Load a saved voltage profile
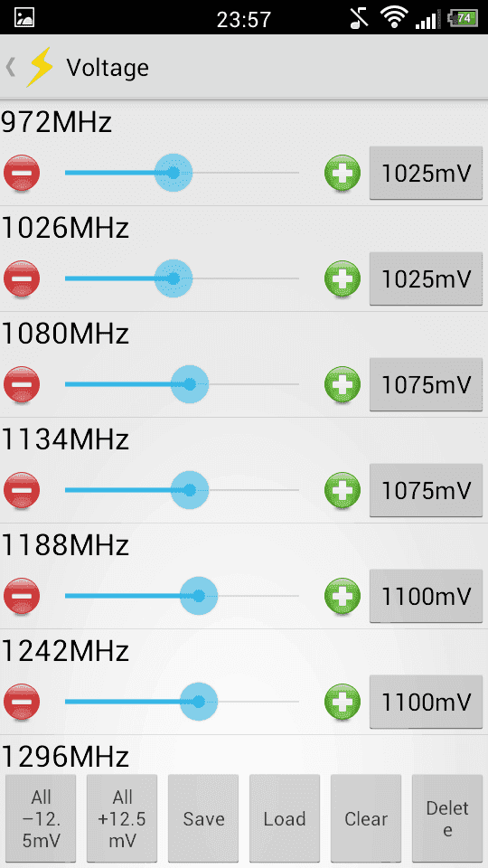 (285, 819)
